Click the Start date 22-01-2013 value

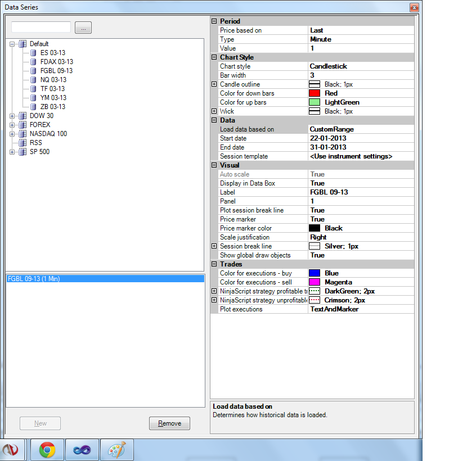[361, 138]
